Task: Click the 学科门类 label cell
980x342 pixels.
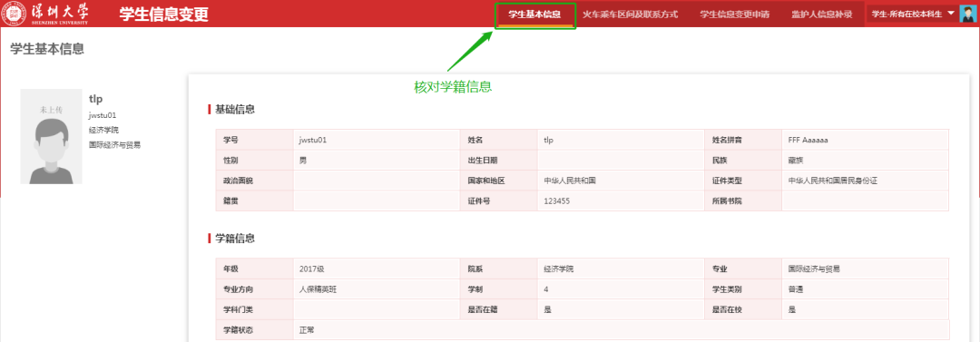Action: point(254,309)
